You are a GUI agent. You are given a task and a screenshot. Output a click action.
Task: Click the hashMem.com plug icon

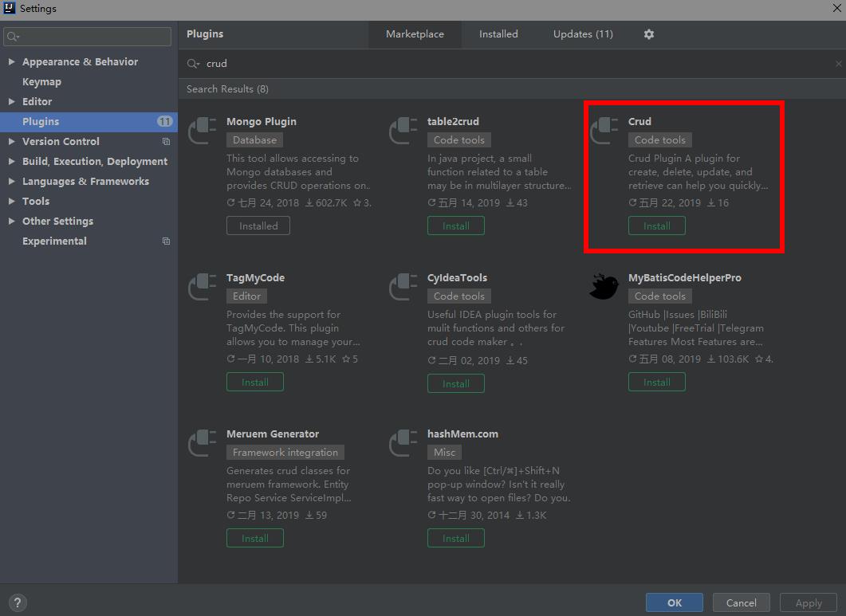[403, 443]
